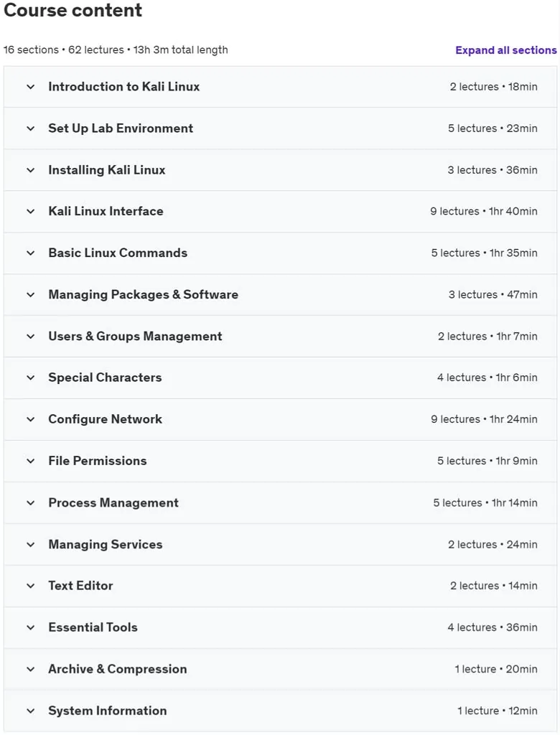This screenshot has width=560, height=735.
Task: Open the System Information section heading
Action: pyautogui.click(x=108, y=711)
